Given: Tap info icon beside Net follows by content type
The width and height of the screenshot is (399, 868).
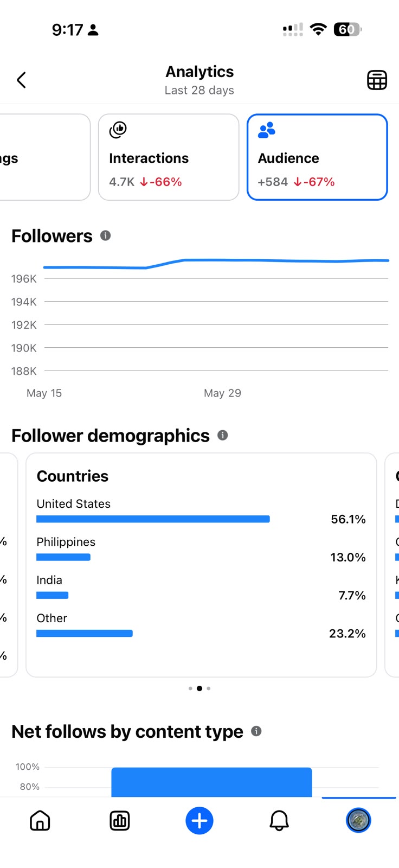Looking at the screenshot, I should (x=256, y=731).
